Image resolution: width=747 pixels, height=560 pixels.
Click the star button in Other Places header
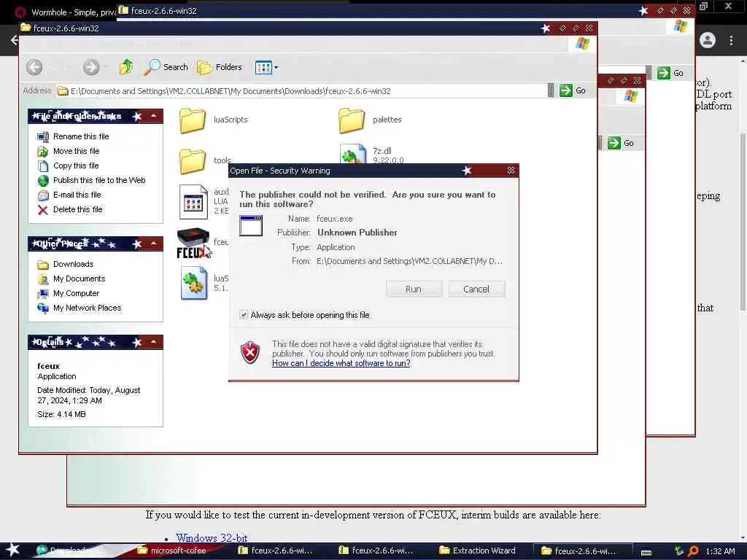(x=137, y=244)
